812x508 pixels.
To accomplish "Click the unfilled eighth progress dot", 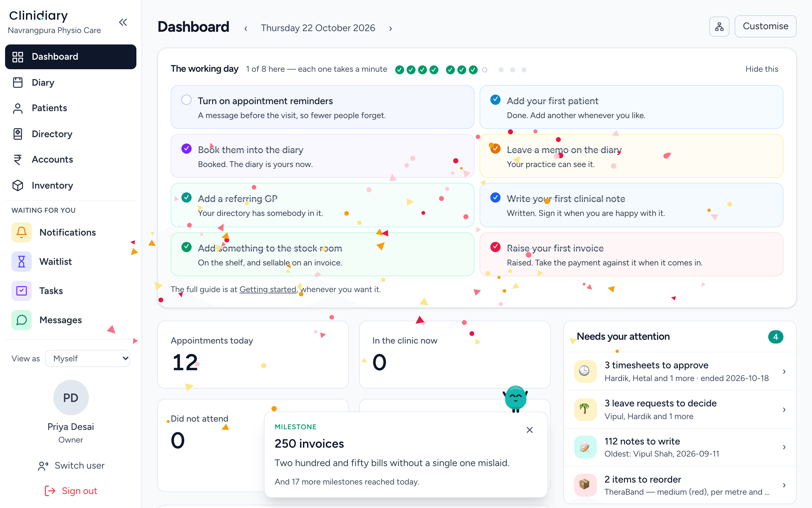I will (x=485, y=70).
